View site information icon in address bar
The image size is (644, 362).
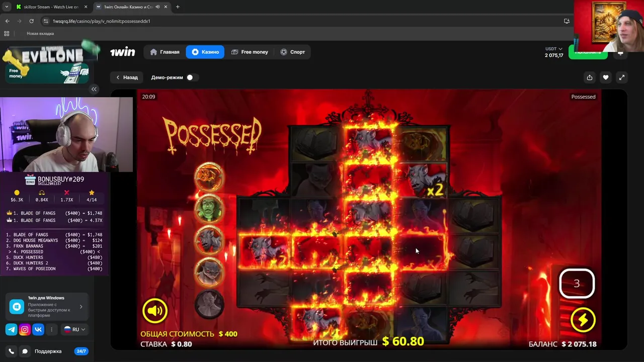tap(46, 21)
